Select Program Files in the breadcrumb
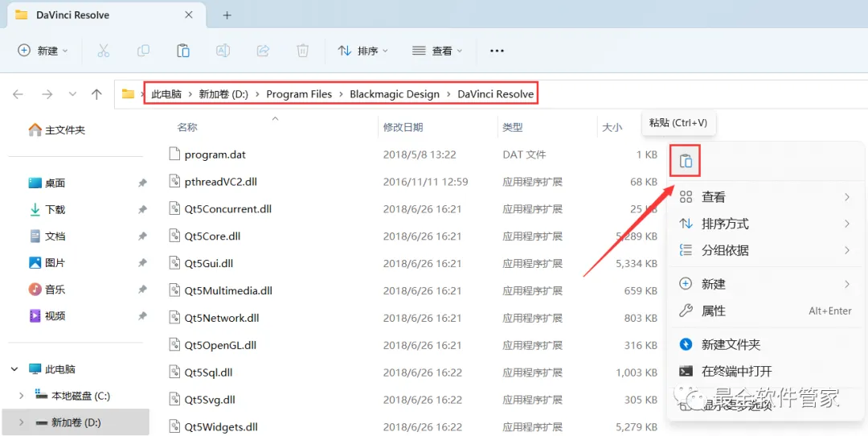This screenshot has height=436, width=868. click(x=299, y=94)
